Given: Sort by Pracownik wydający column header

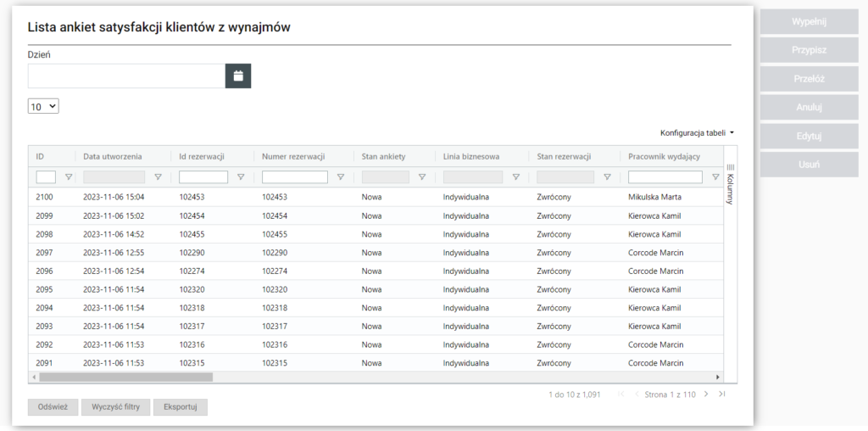Looking at the screenshot, I should click(664, 156).
